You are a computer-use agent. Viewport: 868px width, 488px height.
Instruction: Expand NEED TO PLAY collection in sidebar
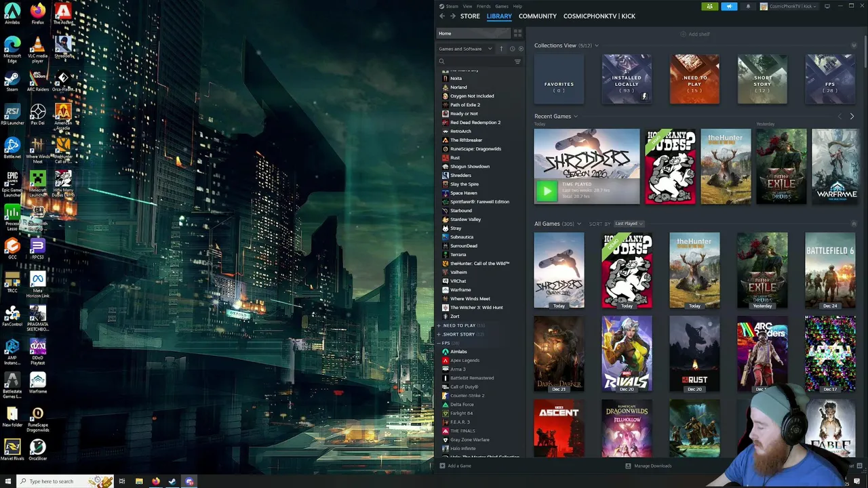pos(439,325)
